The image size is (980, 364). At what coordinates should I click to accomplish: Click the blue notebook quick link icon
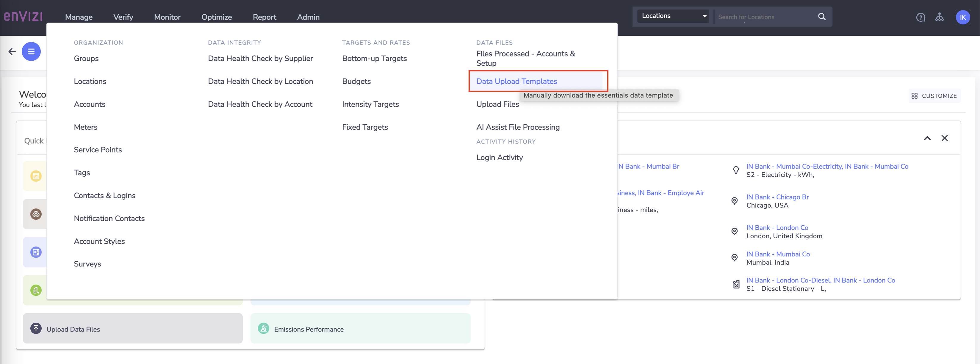tap(36, 252)
